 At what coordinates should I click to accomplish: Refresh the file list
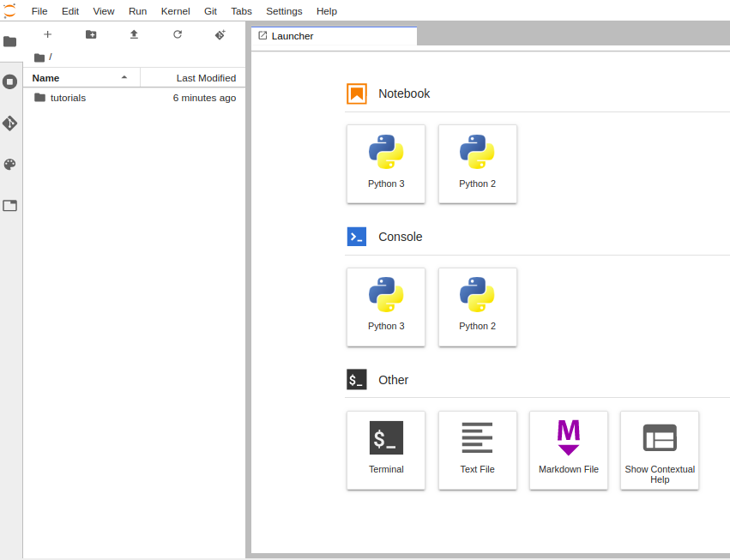pyautogui.click(x=178, y=34)
